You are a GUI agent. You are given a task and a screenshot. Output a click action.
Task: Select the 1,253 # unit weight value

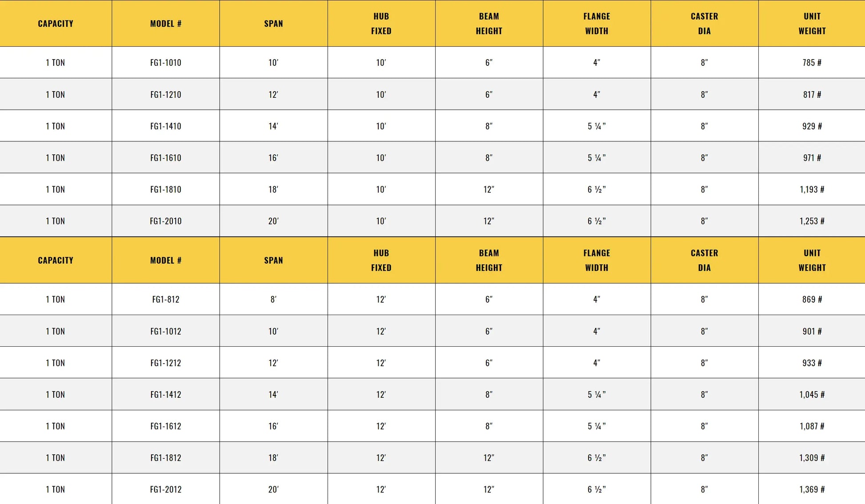[x=812, y=221]
